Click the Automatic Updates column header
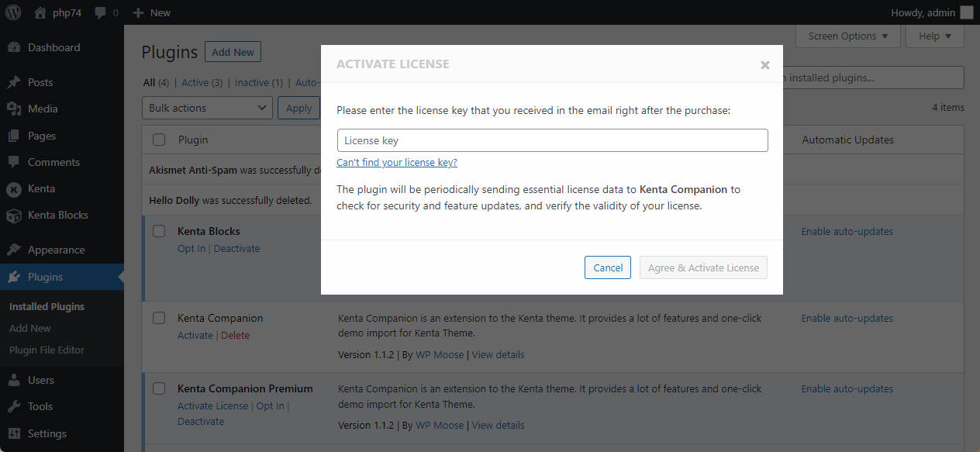 pos(847,140)
